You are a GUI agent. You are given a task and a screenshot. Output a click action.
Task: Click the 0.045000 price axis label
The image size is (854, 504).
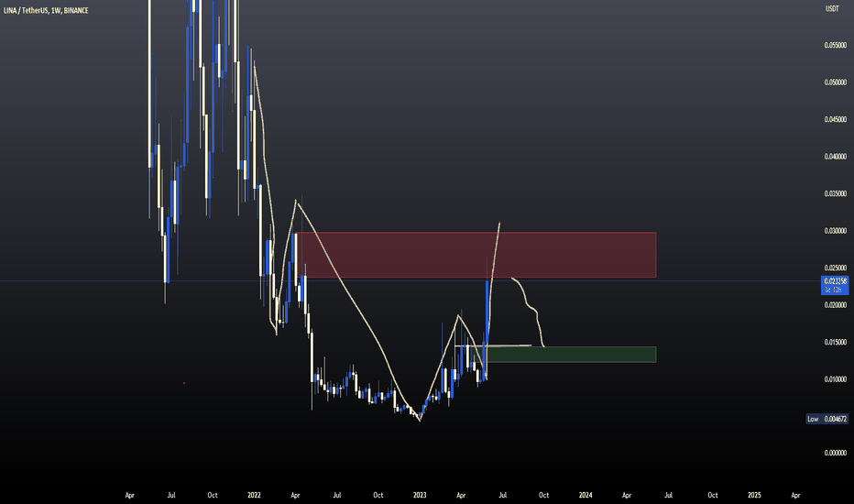point(836,119)
